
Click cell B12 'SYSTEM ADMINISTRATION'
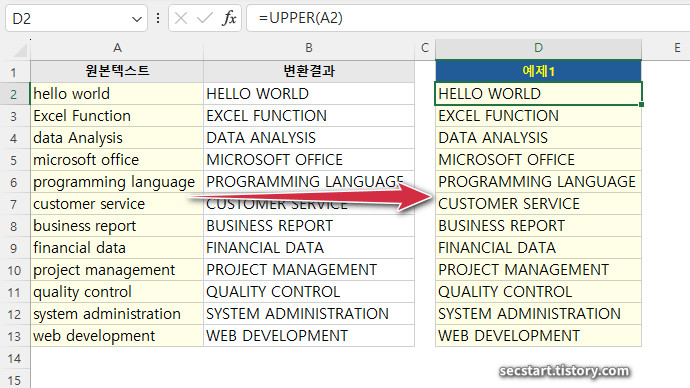click(x=309, y=314)
